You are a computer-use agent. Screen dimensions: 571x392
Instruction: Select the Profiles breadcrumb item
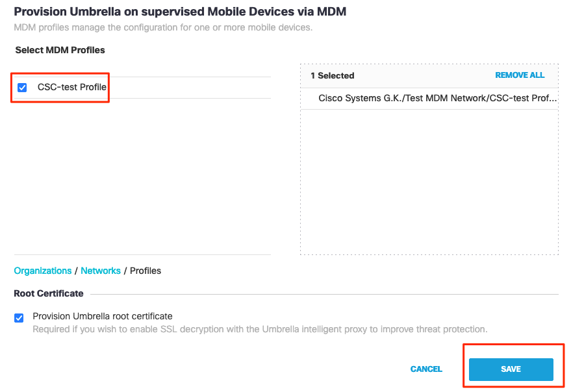145,271
